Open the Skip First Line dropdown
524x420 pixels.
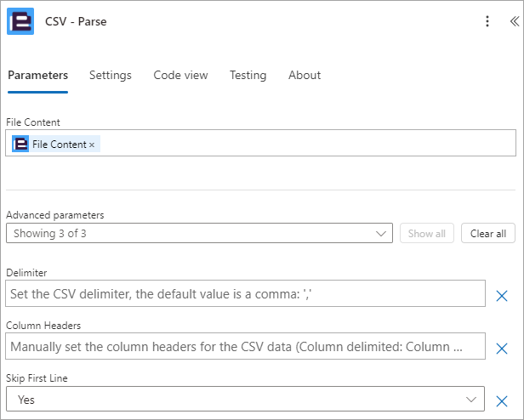245,399
